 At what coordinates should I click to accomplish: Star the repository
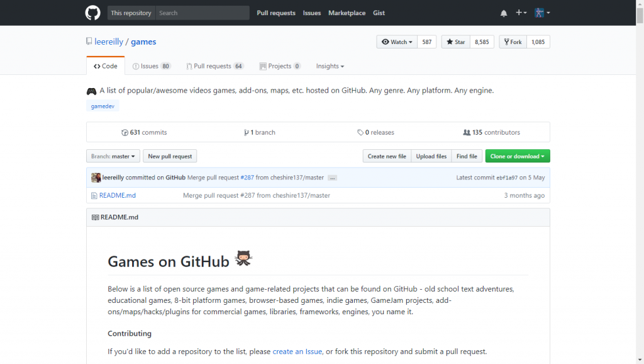pyautogui.click(x=455, y=42)
